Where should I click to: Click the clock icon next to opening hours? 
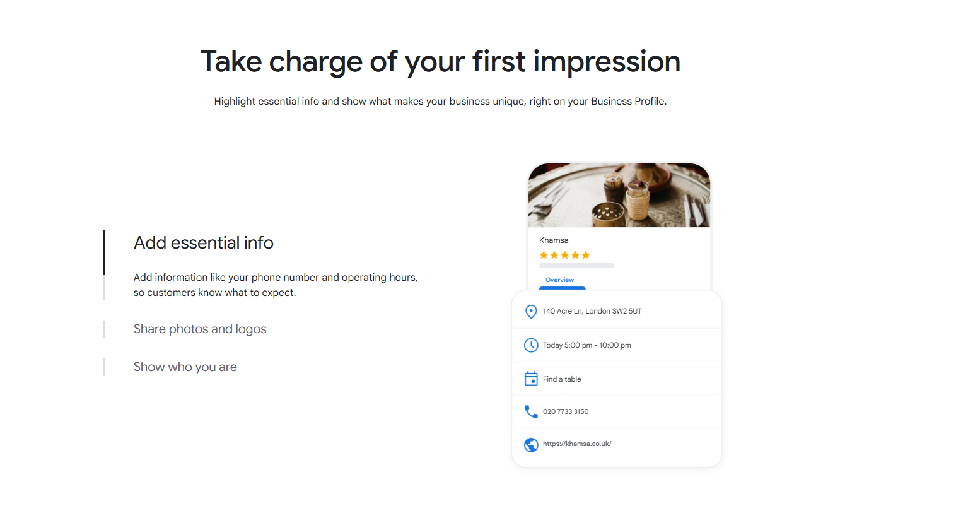[531, 345]
